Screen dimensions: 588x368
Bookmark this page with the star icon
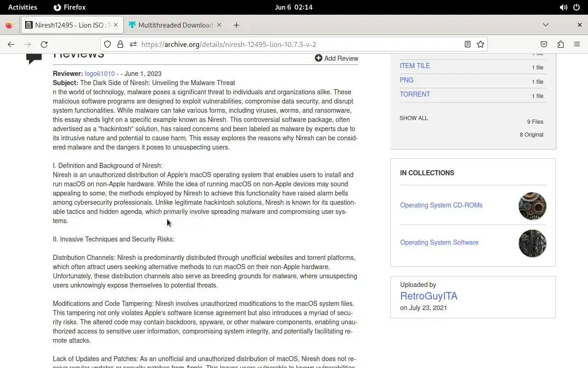click(481, 44)
